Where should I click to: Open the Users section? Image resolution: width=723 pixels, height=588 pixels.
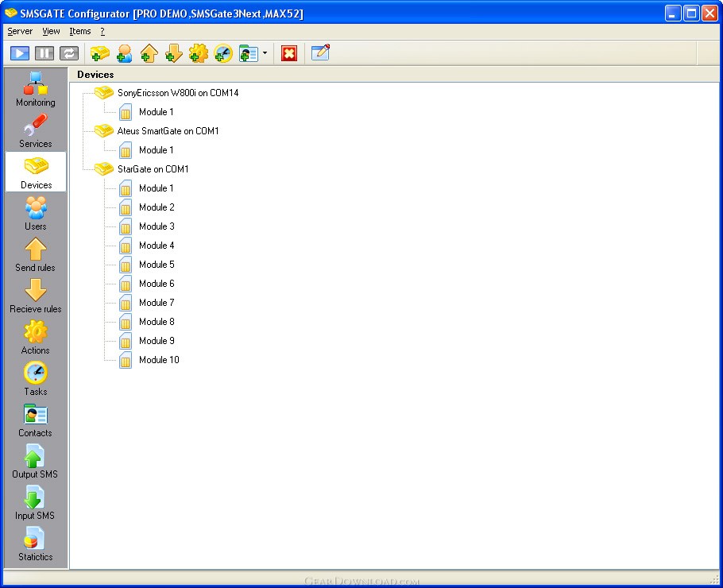(36, 214)
